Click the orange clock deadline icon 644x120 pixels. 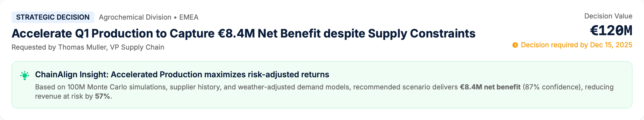pyautogui.click(x=515, y=45)
